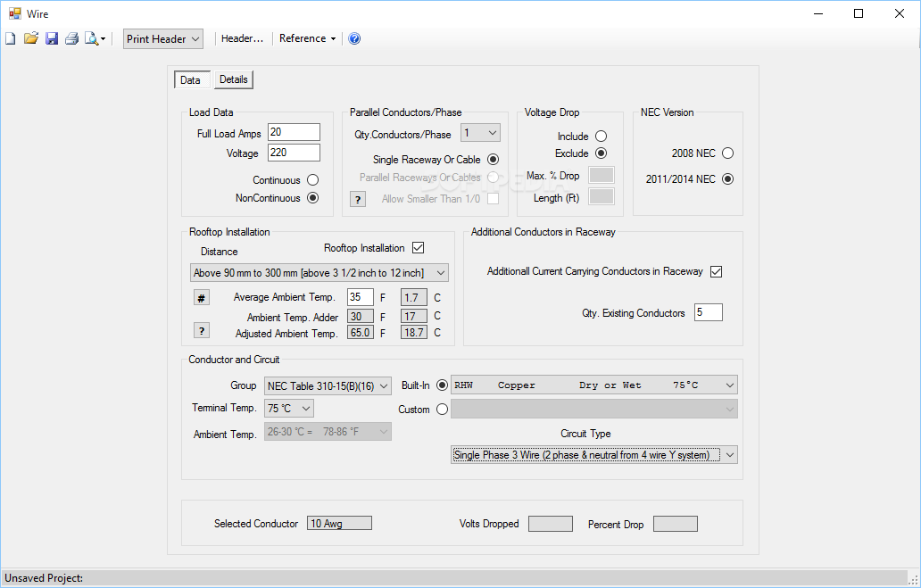This screenshot has width=921, height=588.
Task: Select Exclude voltage drop radio
Action: coord(601,153)
